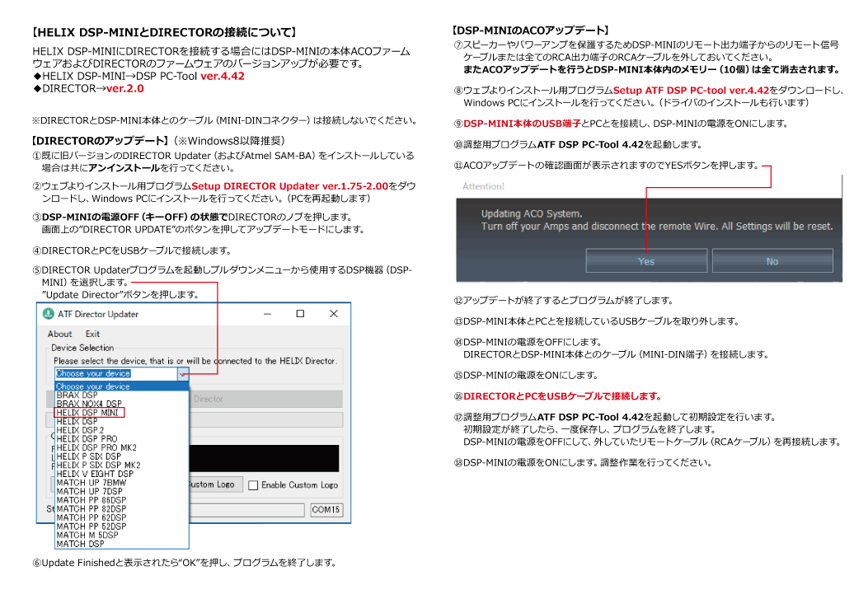Screen dimensions: 868x613
Task: Select MATCH PP 82DSP from device list
Action: [122, 509]
